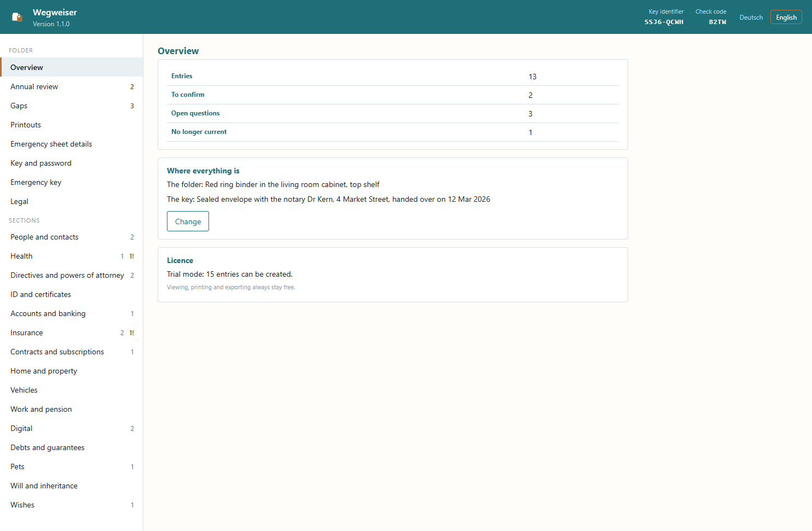The image size is (812, 531).
Task: Open the Digital section
Action: click(x=71, y=428)
